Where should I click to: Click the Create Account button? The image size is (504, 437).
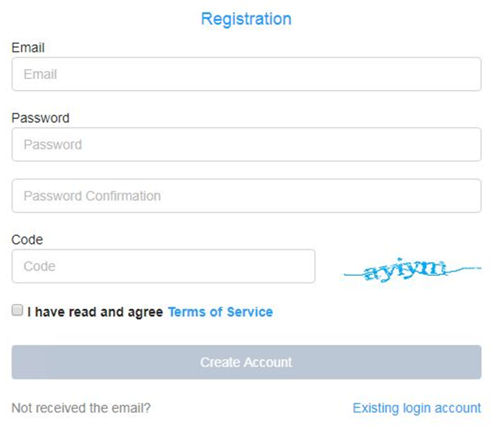coord(247,362)
